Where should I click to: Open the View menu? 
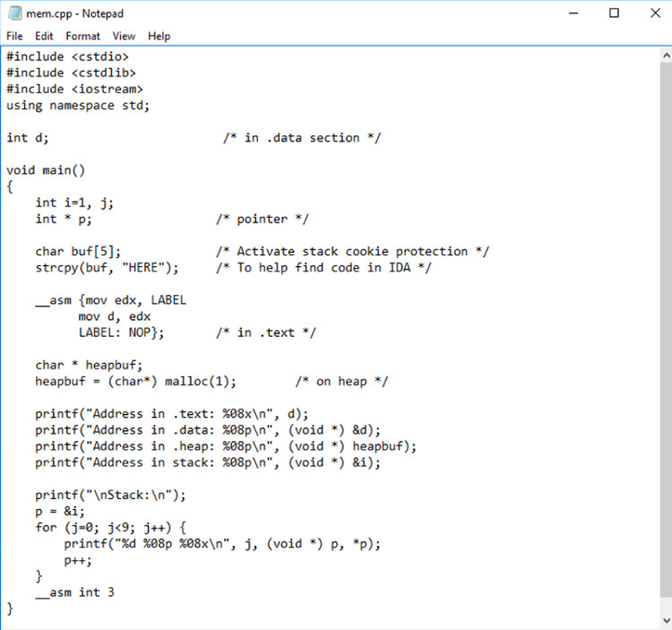[124, 36]
